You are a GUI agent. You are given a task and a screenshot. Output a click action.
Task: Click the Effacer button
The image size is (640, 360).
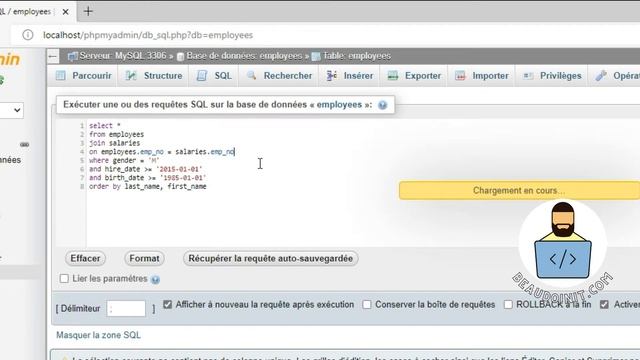(85, 258)
